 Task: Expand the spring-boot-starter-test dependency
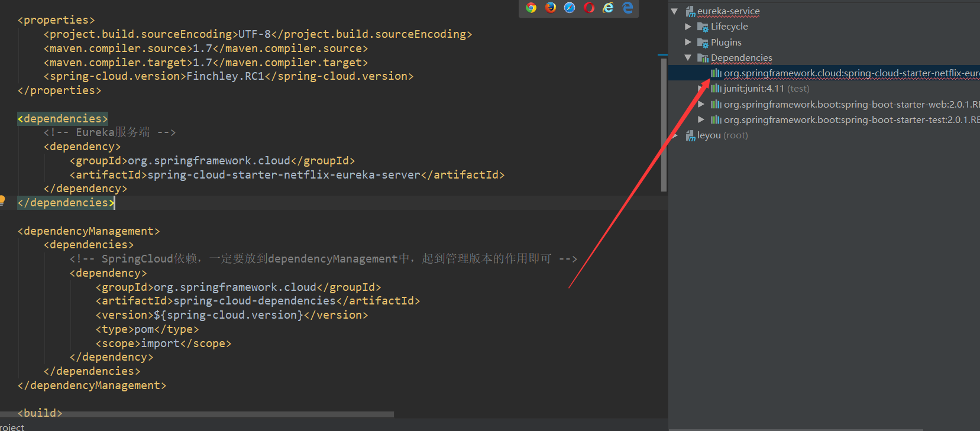point(701,119)
